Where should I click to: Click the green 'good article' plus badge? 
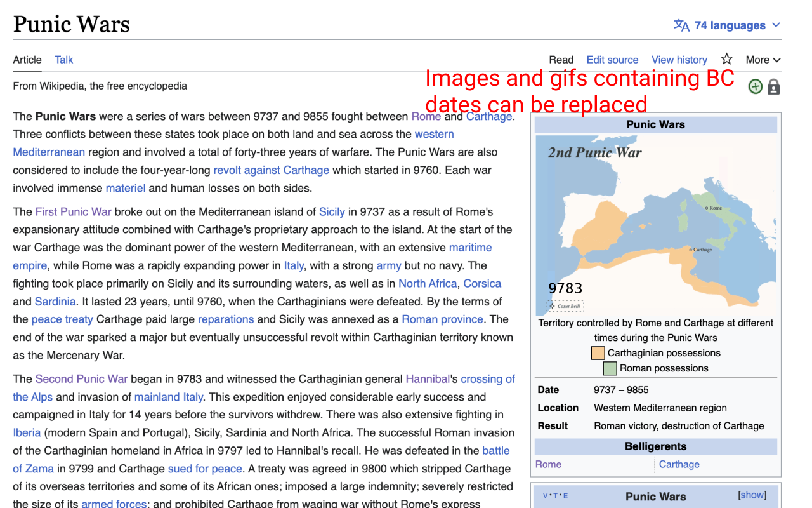click(755, 86)
